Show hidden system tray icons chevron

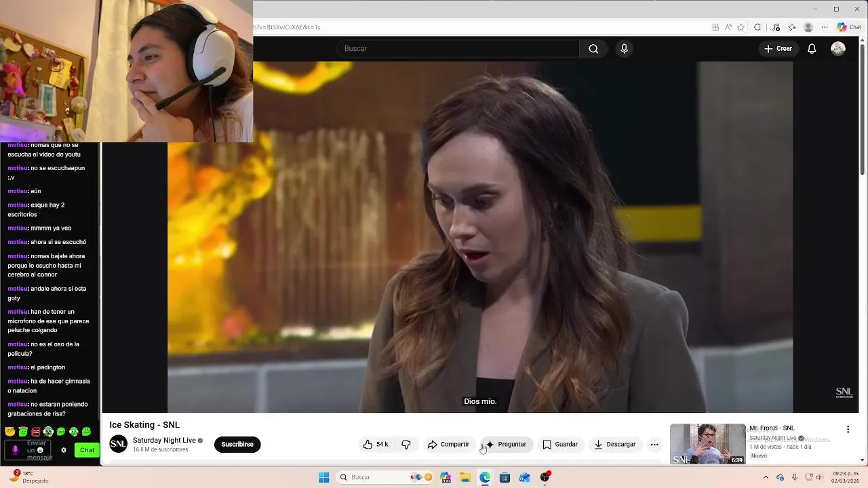766,477
